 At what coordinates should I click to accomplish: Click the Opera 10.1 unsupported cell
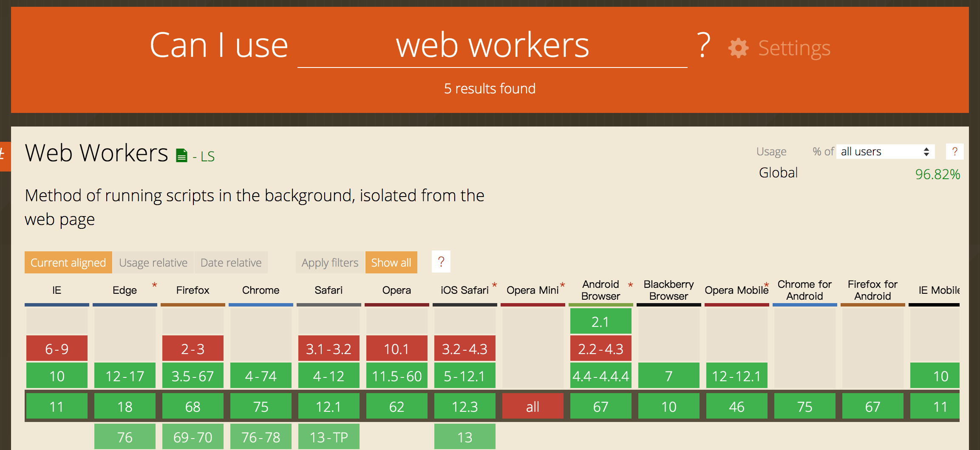tap(397, 348)
